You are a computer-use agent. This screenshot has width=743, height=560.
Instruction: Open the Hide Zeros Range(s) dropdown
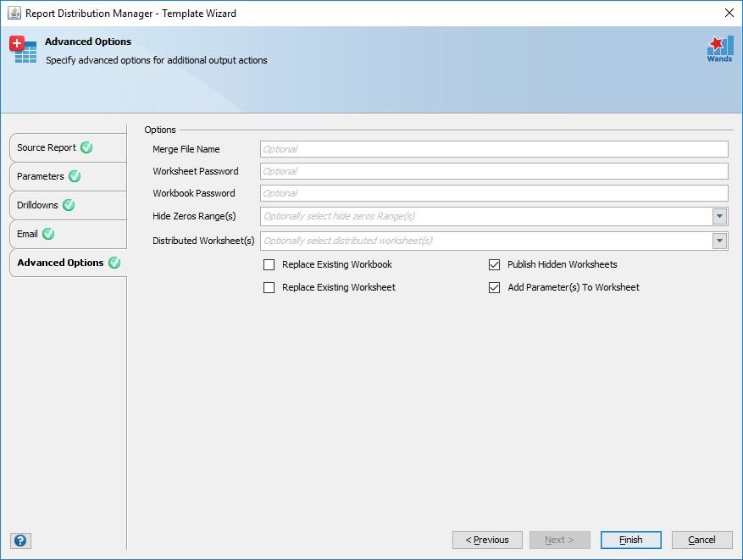coord(721,216)
